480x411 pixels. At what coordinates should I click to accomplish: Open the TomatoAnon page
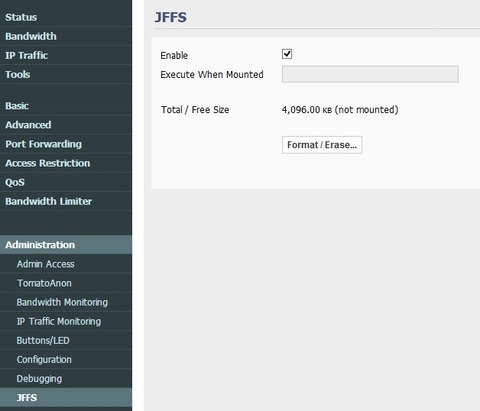[x=66, y=283]
